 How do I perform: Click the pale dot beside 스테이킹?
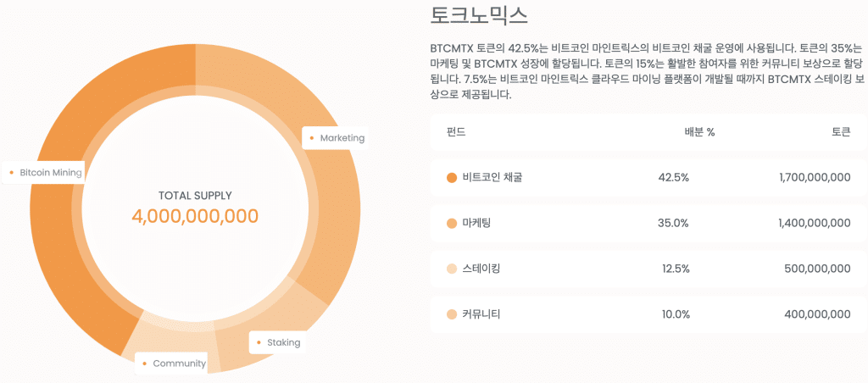451,269
